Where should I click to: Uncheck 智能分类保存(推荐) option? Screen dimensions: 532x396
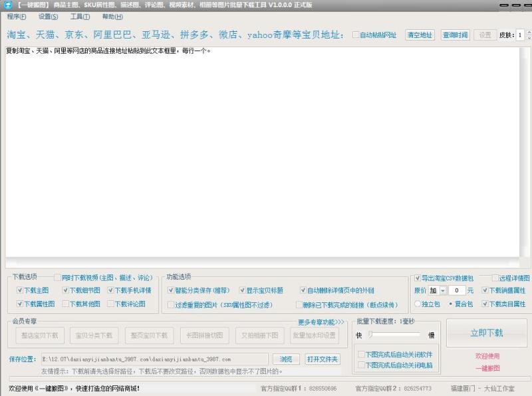172,290
